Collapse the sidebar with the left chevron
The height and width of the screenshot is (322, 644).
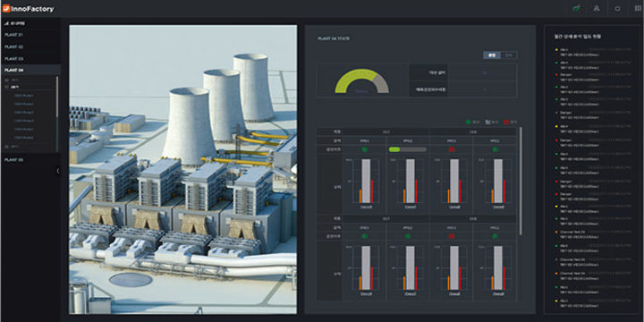(58, 171)
